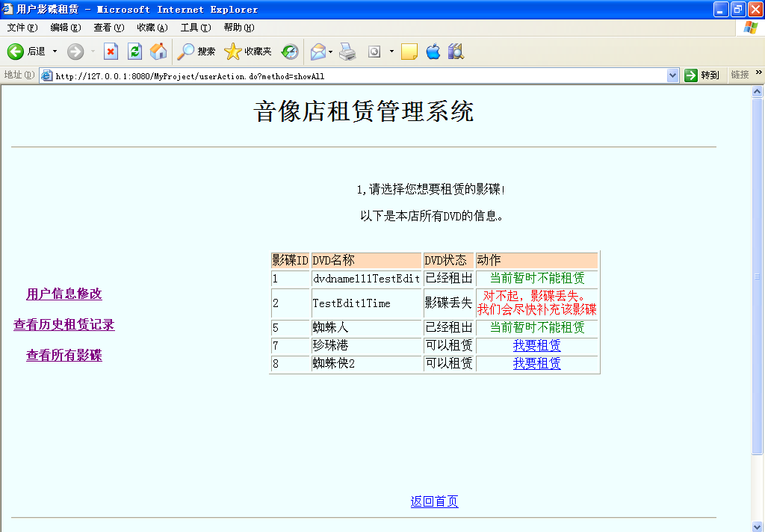Viewport: 765px width, 532px height.
Task: Click the TestEdit1Time cell
Action: [366, 303]
